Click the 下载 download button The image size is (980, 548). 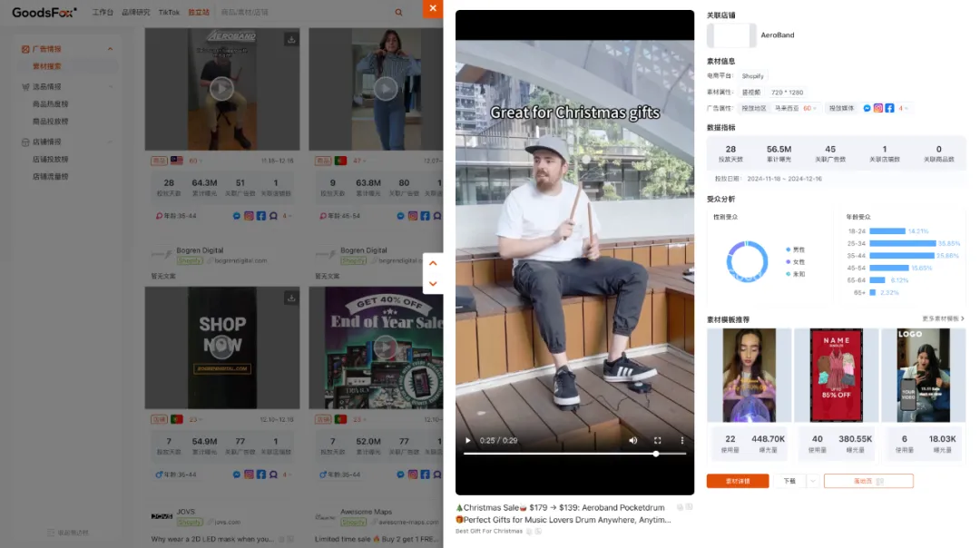click(x=790, y=481)
